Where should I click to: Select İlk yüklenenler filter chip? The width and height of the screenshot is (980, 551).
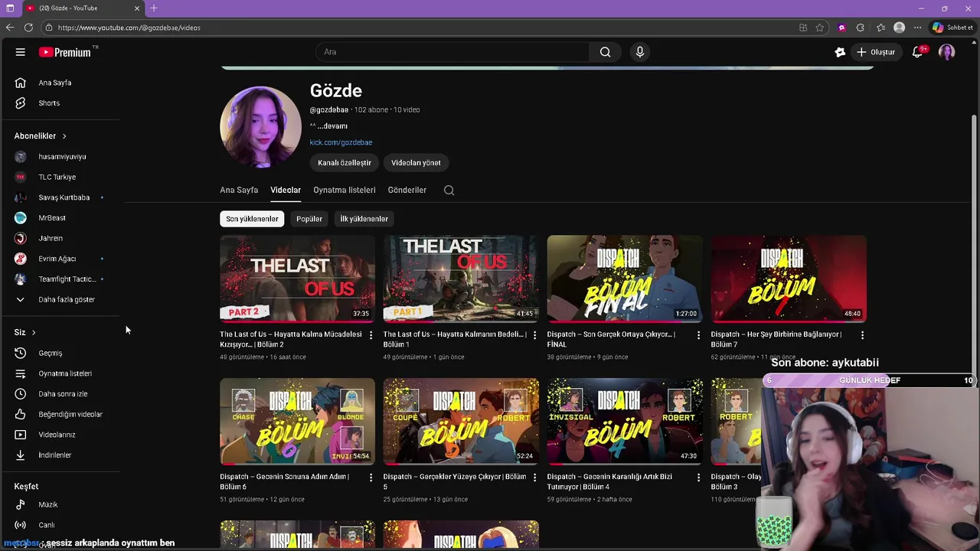tap(364, 219)
